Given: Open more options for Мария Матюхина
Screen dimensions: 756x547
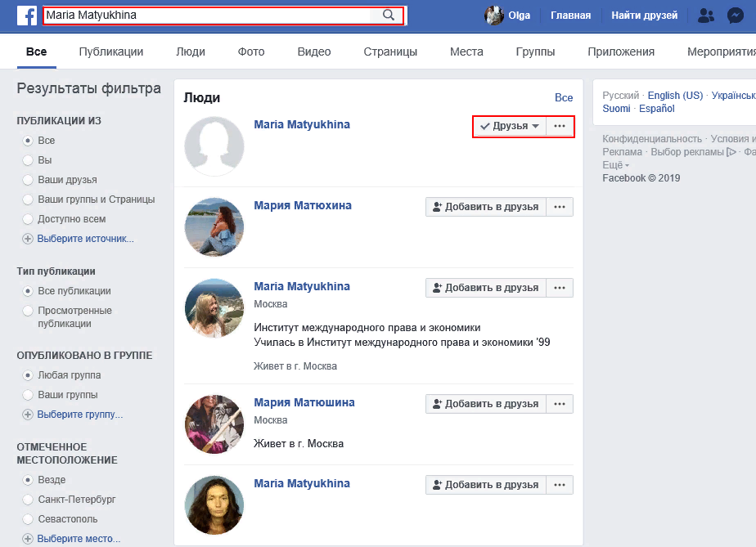Looking at the screenshot, I should click(560, 207).
